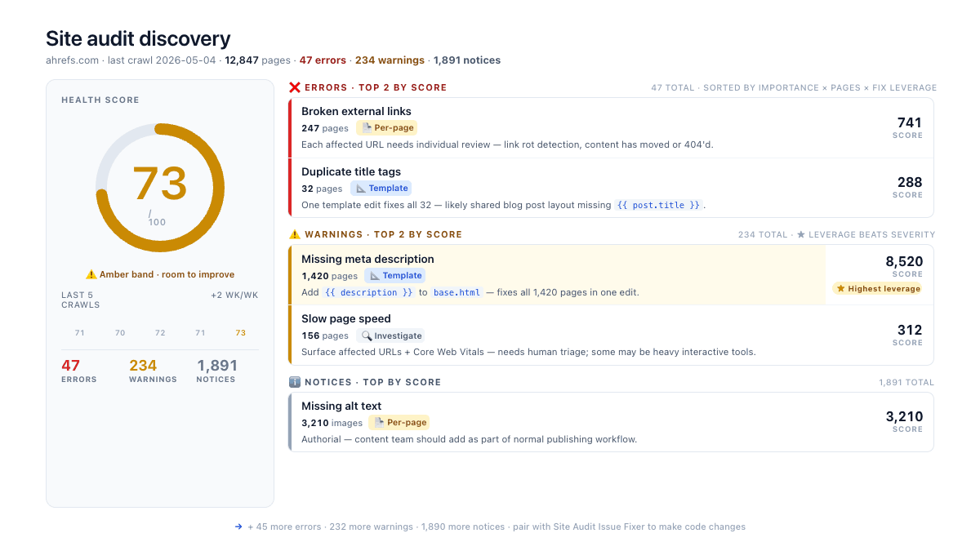Click the arrow icon in the footer line
980x551 pixels.
(238, 527)
